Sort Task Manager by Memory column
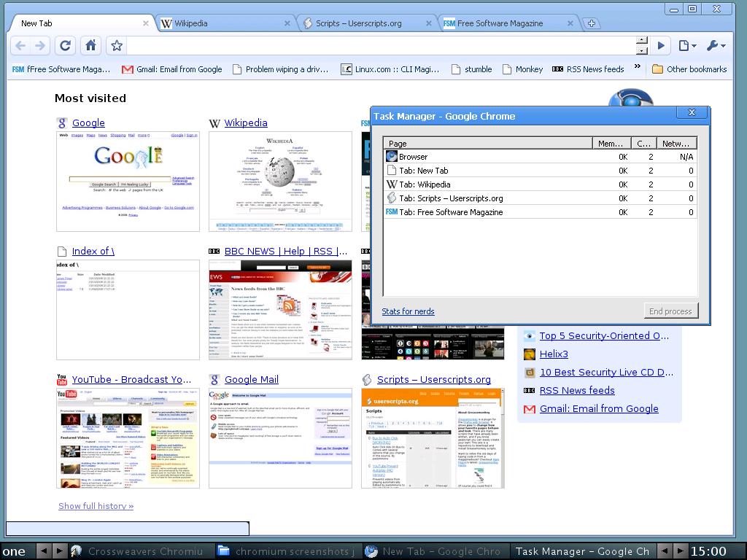This screenshot has height=560, width=747. coord(612,144)
